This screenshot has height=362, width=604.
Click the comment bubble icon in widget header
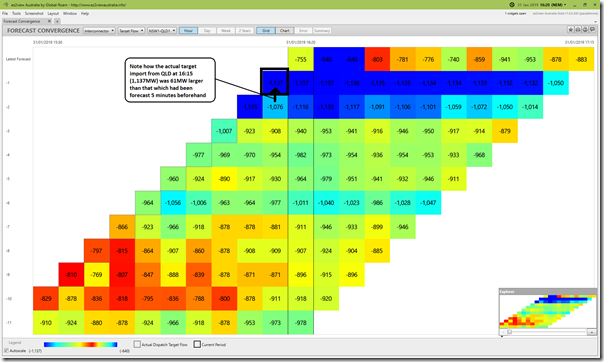[x=592, y=30]
